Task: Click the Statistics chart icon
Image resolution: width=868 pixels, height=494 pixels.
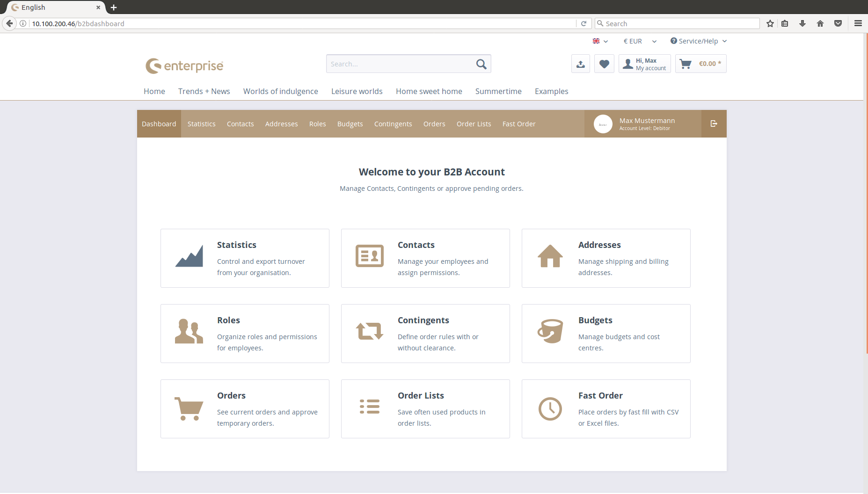Action: pos(189,256)
